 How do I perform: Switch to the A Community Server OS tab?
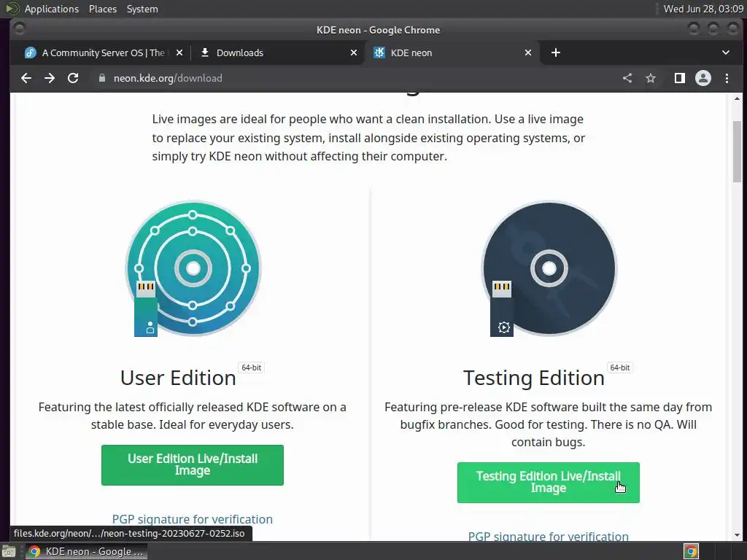pyautogui.click(x=103, y=52)
